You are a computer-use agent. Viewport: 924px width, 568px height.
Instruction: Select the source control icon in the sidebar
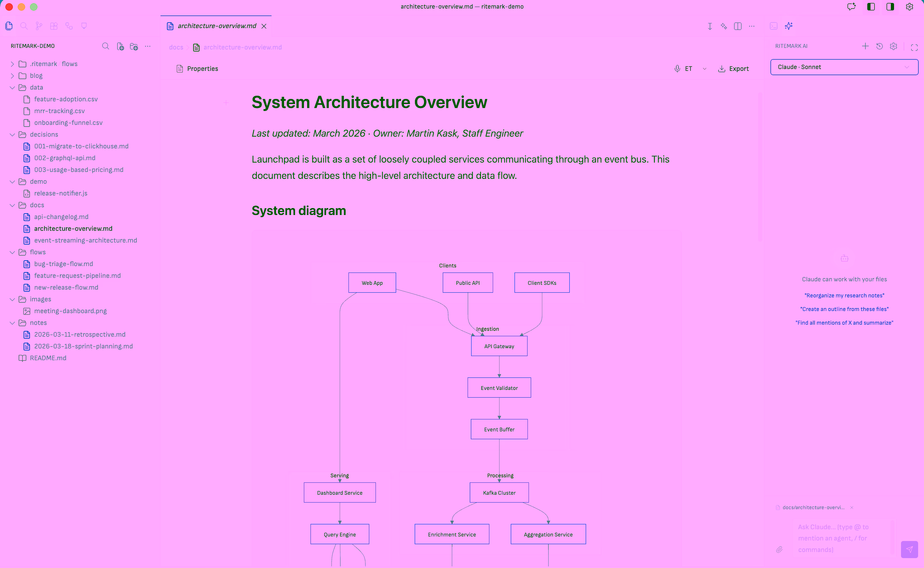pos(39,26)
